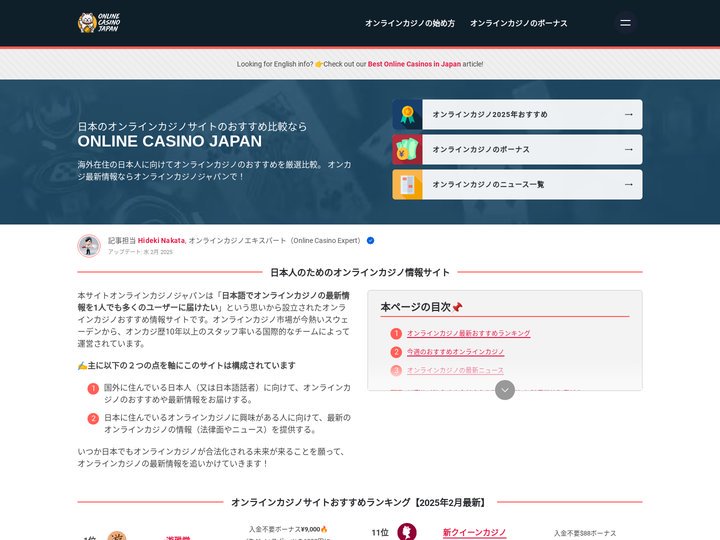Viewport: 720px width, 540px height.
Task: Open the オンラインカジノのボーナス hero card
Action: tap(517, 149)
